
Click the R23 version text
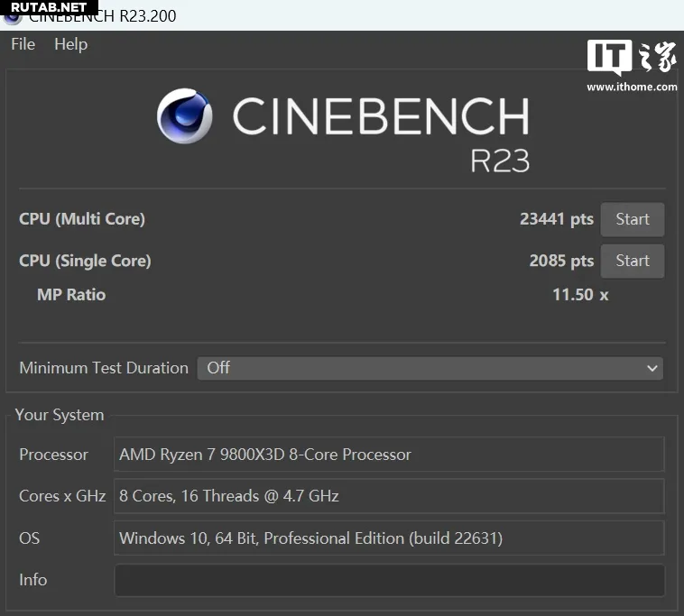point(500,161)
